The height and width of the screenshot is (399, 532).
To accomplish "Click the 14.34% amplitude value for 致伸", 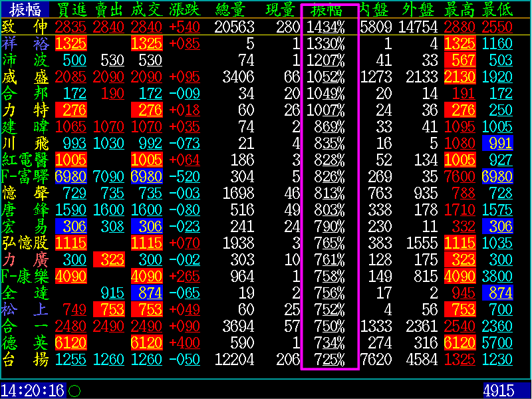I will click(x=326, y=27).
